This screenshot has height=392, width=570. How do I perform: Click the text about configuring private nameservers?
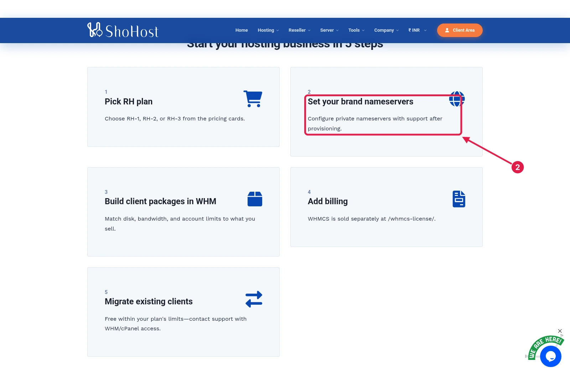(375, 123)
